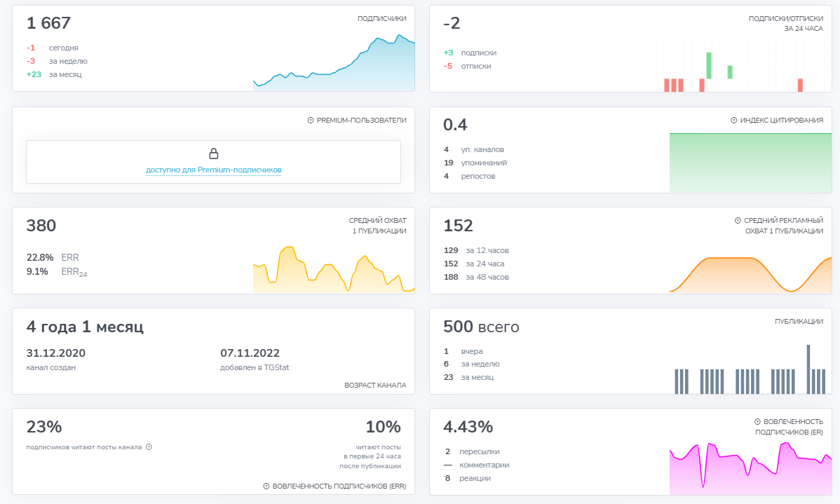This screenshot has width=840, height=504.
Task: Click the '4.43%' engagement value
Action: pos(468,427)
